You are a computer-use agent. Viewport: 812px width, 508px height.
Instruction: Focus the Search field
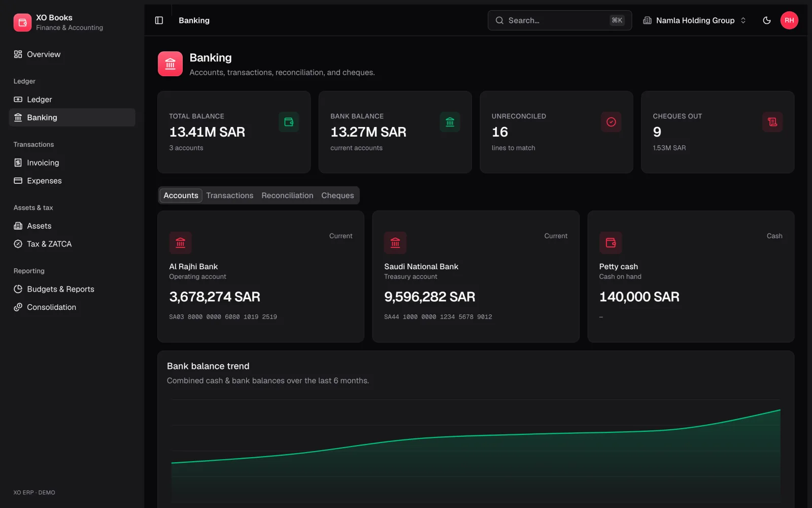[560, 20]
